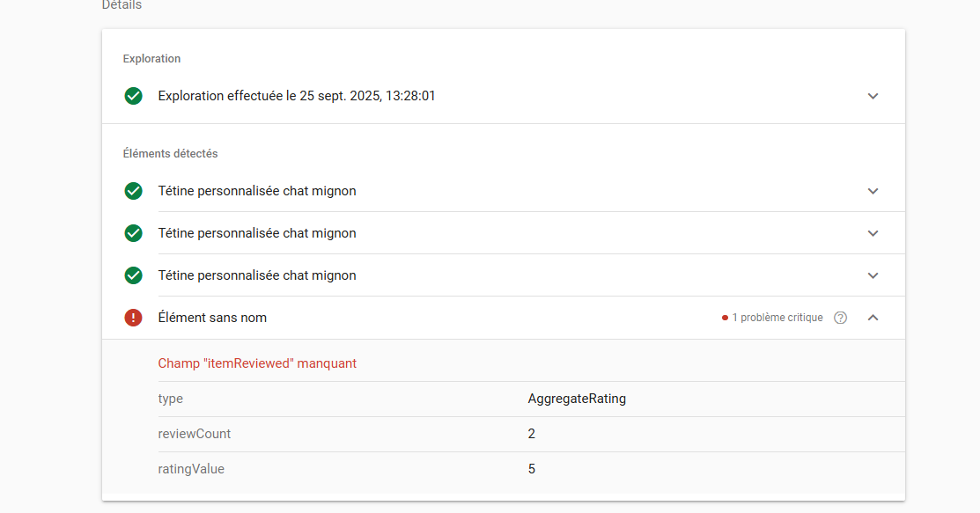Click the AggregateRating value text
The height and width of the screenshot is (513, 980).
577,399
